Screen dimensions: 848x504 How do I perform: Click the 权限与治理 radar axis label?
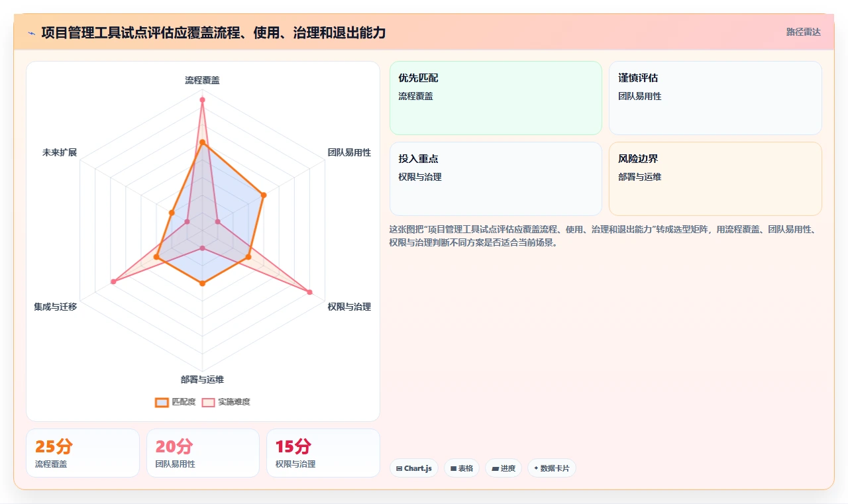(x=349, y=307)
